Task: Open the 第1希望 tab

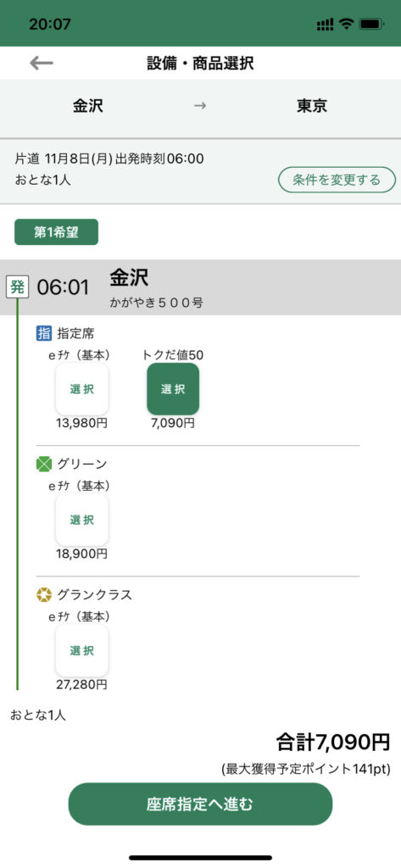Action: click(x=56, y=232)
